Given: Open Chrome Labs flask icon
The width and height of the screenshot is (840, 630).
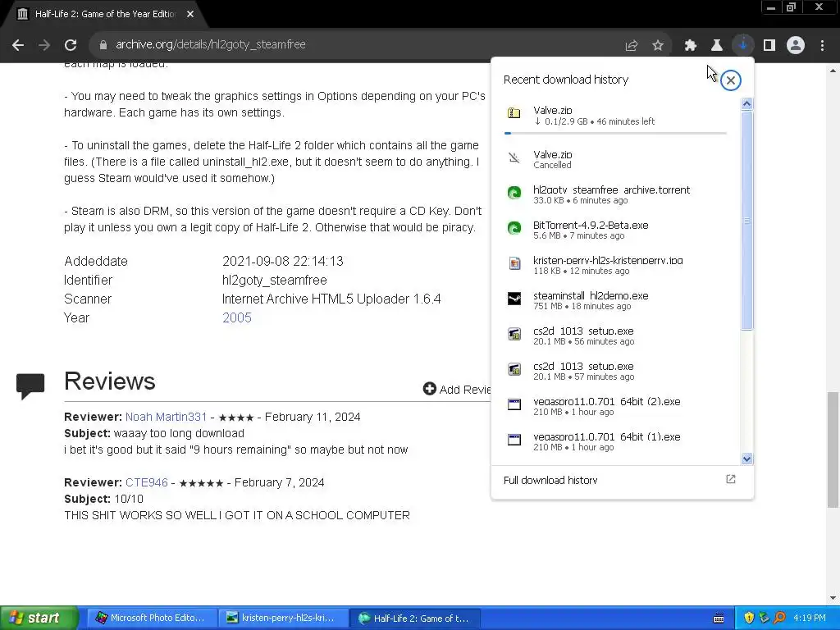Looking at the screenshot, I should (x=717, y=46).
